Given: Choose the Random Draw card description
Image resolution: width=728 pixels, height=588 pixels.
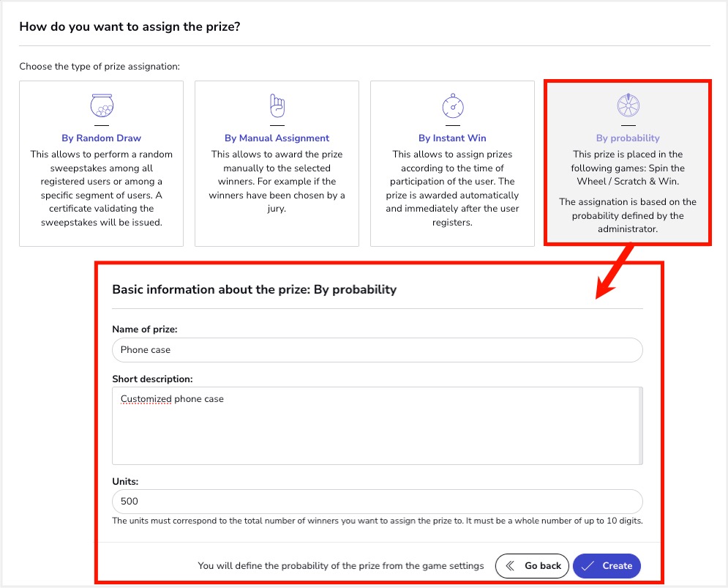Looking at the screenshot, I should click(x=101, y=188).
